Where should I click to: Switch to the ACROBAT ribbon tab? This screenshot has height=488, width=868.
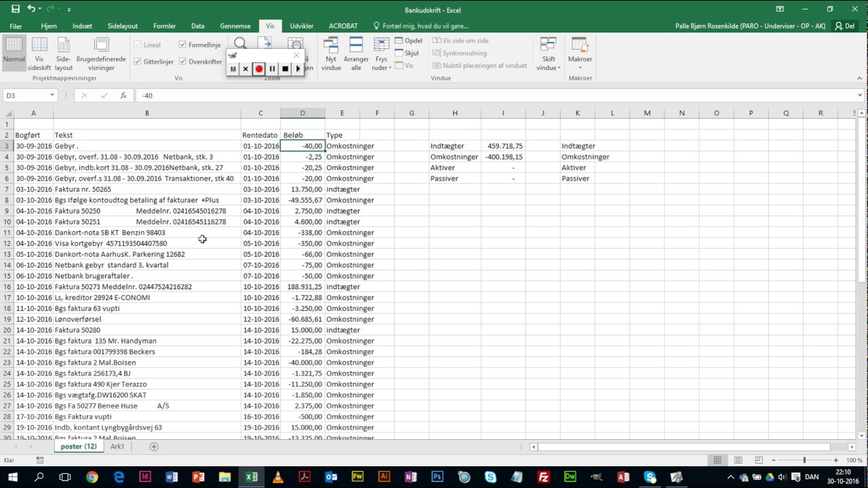pyautogui.click(x=343, y=26)
